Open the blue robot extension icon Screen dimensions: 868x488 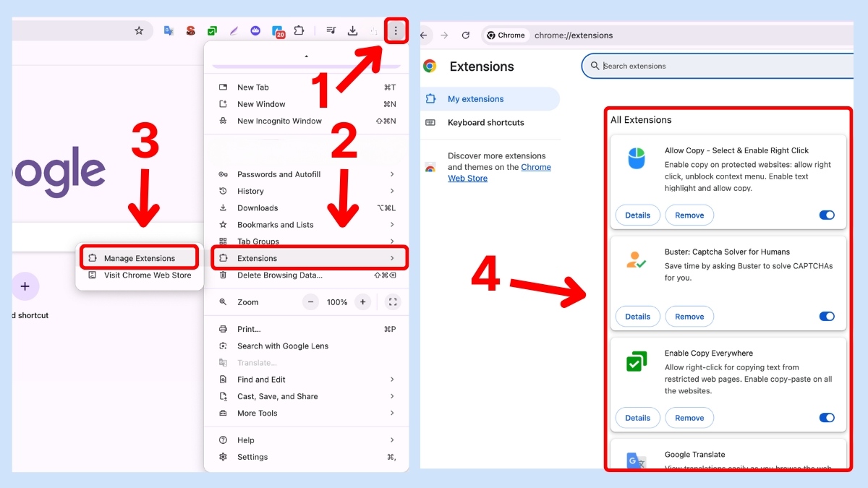255,30
